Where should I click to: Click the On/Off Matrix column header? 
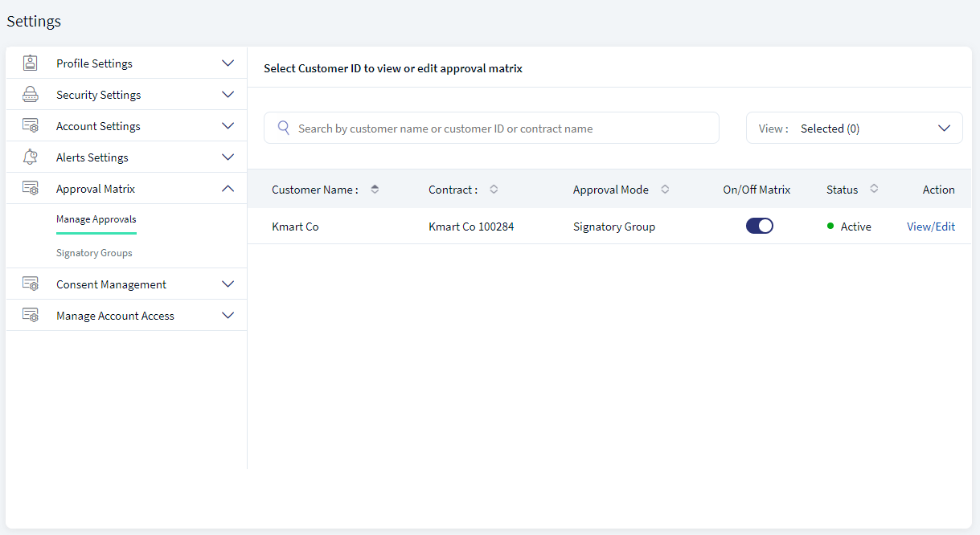(757, 190)
